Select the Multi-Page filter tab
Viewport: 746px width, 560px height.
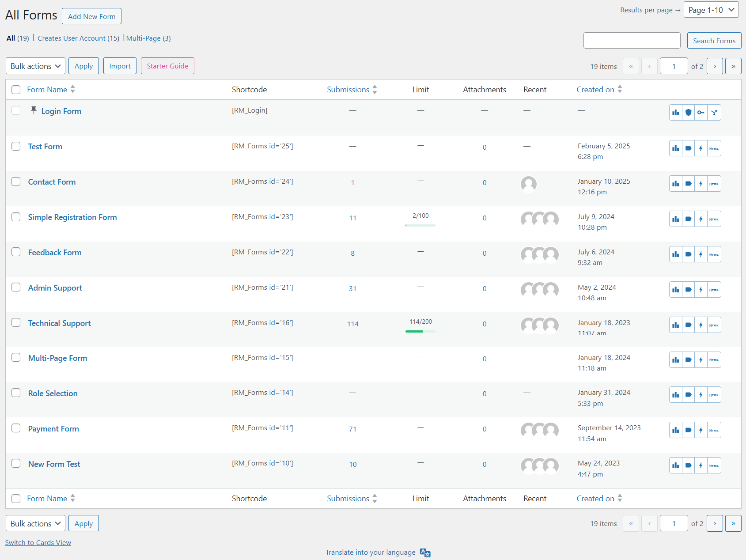tap(144, 38)
